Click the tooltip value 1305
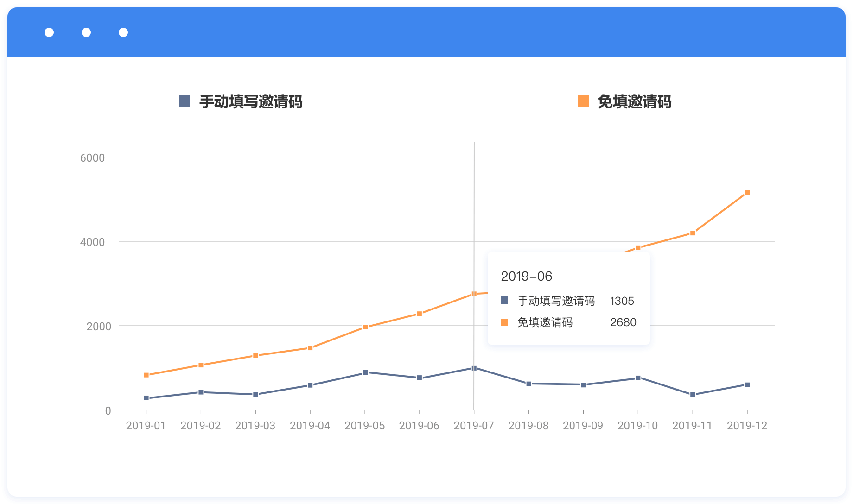Viewport: 853px width, 504px height. pos(622,301)
